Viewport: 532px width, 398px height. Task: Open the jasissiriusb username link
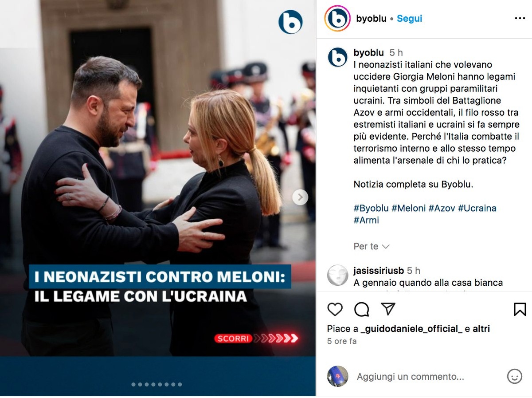coord(379,271)
